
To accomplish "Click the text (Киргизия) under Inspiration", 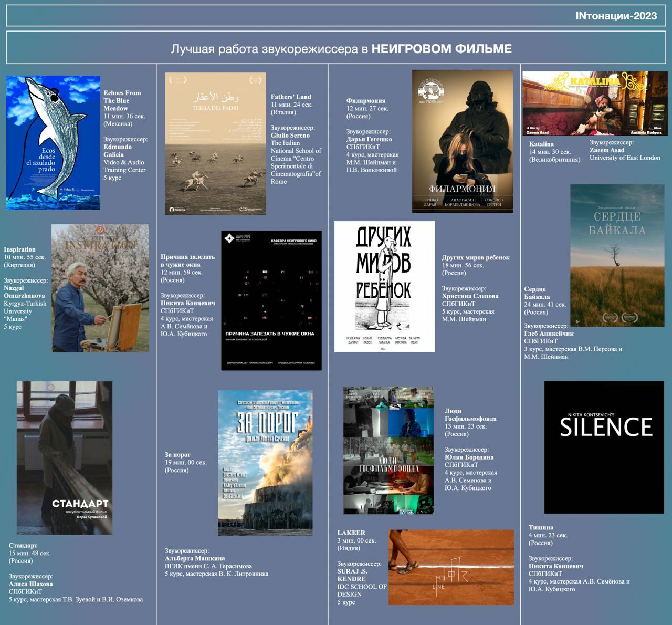I will tap(20, 265).
